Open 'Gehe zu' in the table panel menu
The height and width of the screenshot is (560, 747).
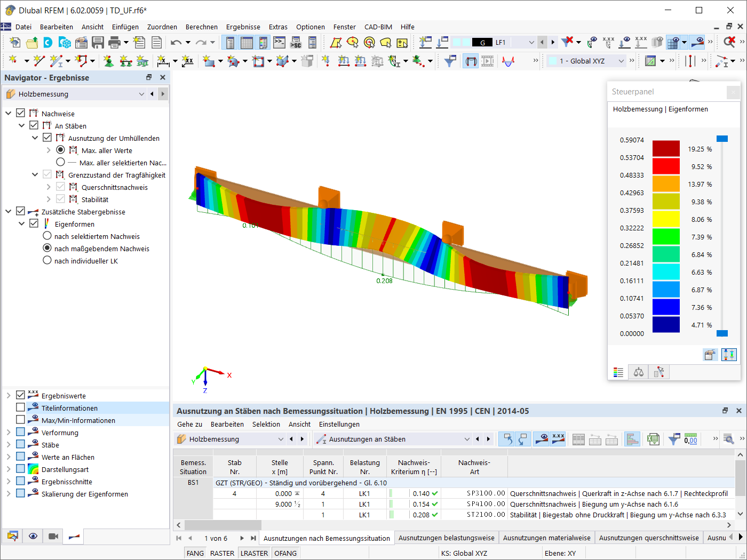(x=190, y=424)
